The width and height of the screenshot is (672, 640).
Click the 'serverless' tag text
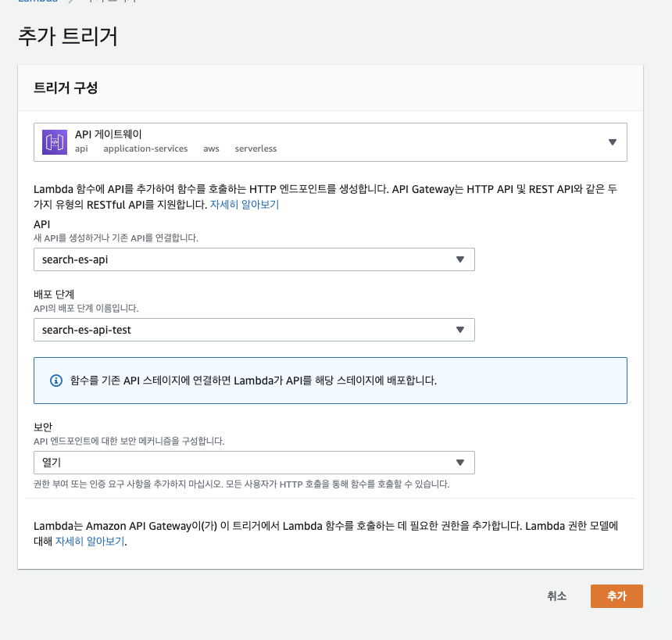pos(256,148)
